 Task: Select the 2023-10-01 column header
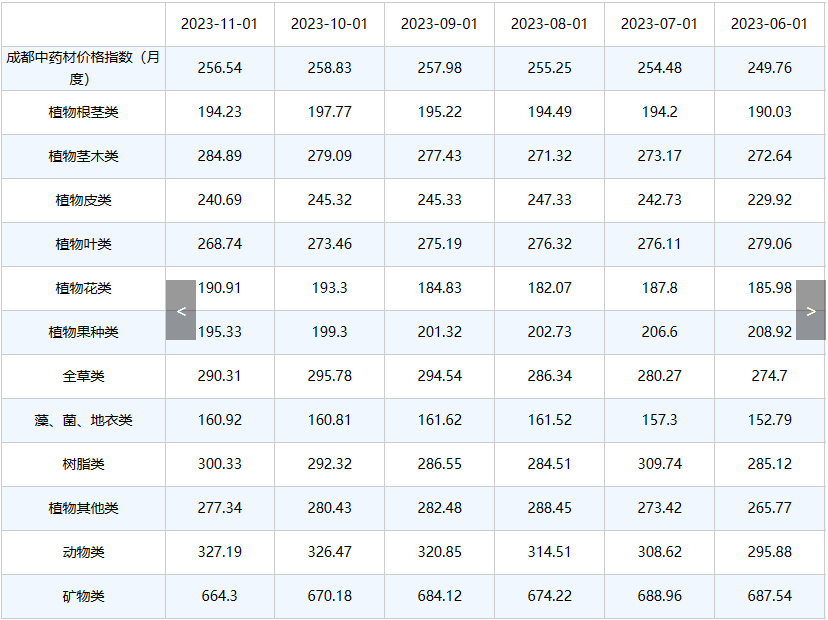(x=329, y=24)
